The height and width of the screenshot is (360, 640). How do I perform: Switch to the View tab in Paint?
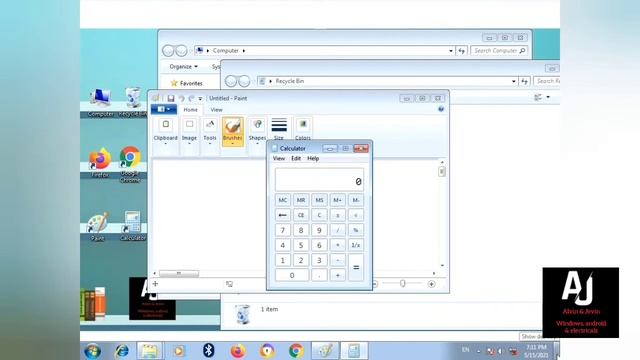(x=216, y=110)
